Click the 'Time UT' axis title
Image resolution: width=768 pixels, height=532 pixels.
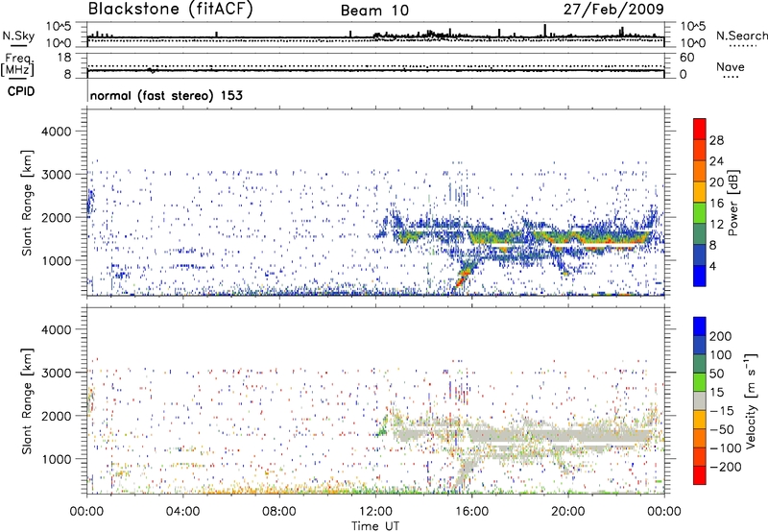pos(375,526)
